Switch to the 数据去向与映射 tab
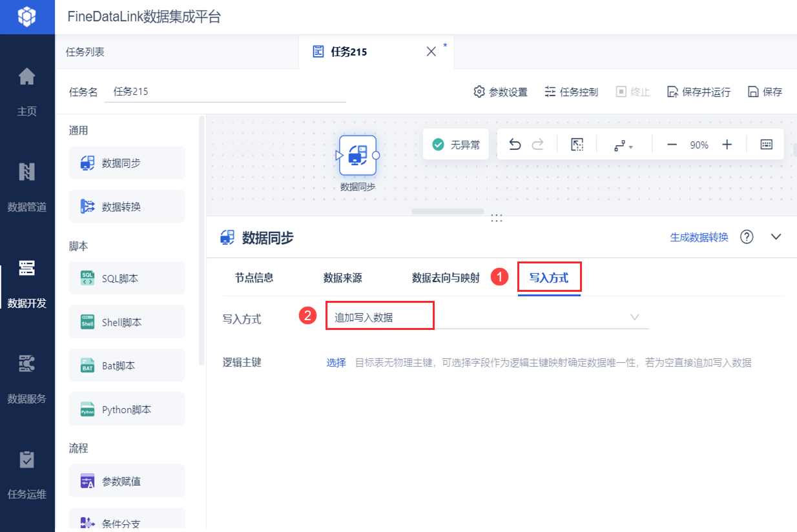Screen dimensions: 797x532 (x=446, y=278)
